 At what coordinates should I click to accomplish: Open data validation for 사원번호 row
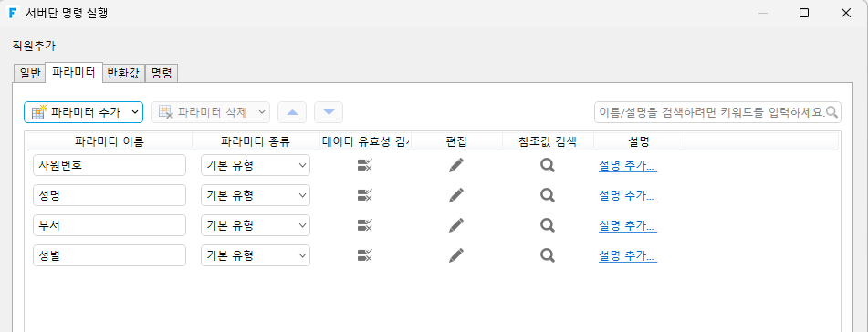365,165
